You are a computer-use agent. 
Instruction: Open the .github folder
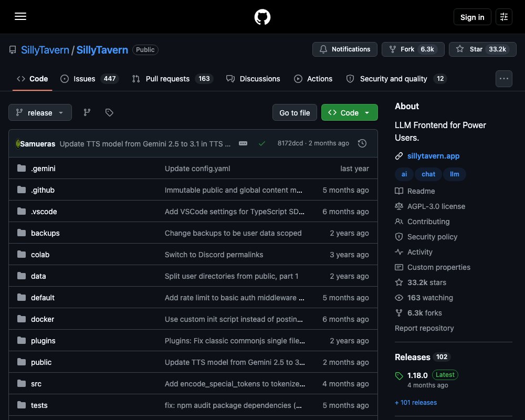click(x=43, y=190)
